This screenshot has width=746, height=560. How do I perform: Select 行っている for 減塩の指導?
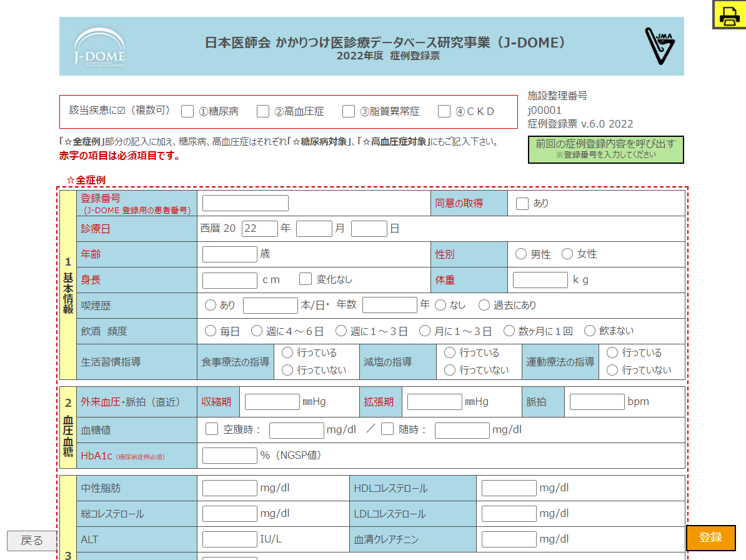450,352
